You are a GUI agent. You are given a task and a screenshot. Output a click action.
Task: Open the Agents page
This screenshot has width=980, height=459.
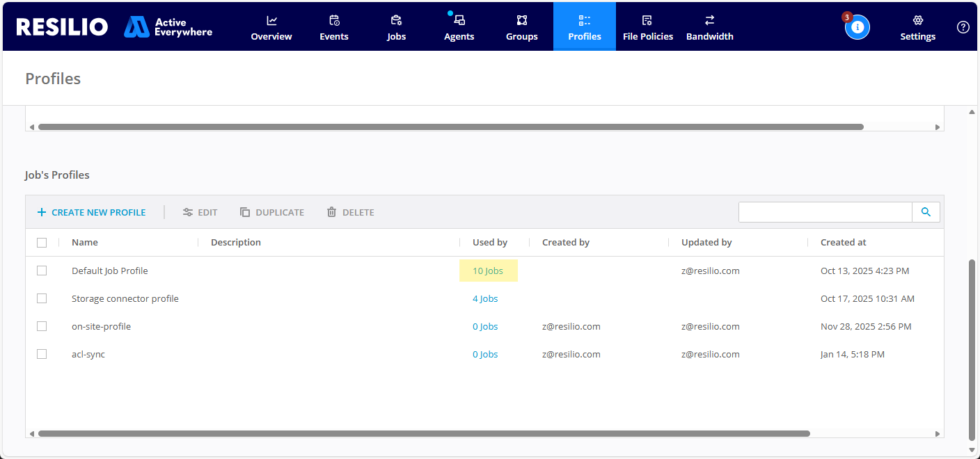pyautogui.click(x=459, y=27)
